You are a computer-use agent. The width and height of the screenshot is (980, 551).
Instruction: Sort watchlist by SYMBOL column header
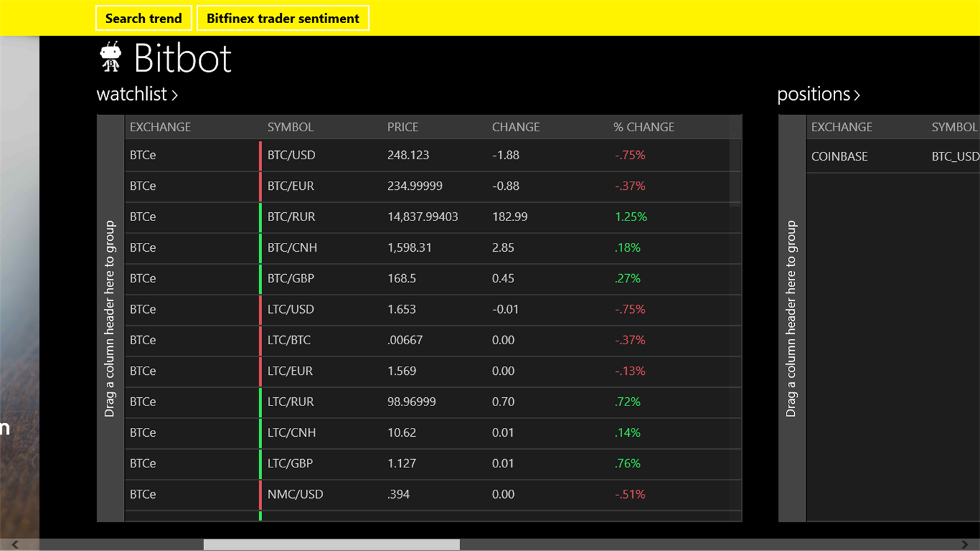[291, 127]
